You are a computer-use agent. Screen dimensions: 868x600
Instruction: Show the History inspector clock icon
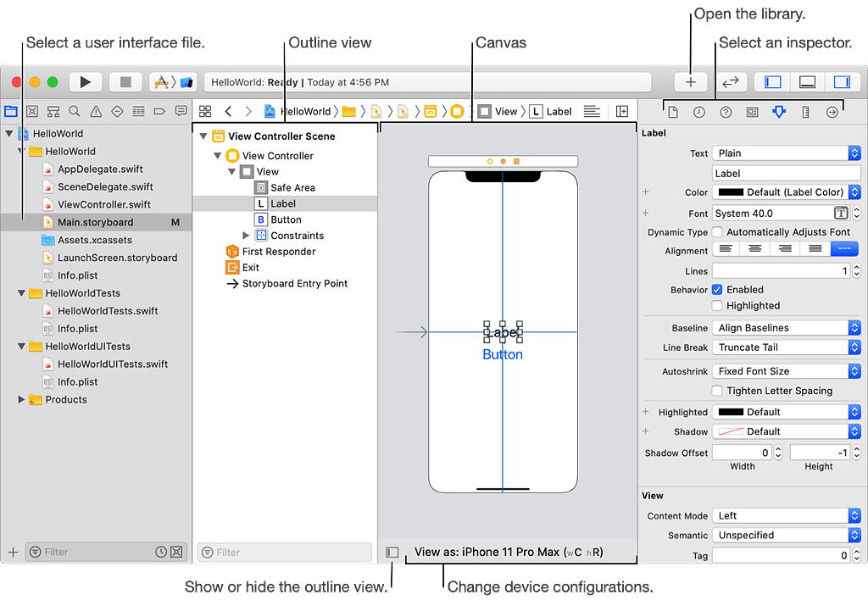[x=699, y=113]
